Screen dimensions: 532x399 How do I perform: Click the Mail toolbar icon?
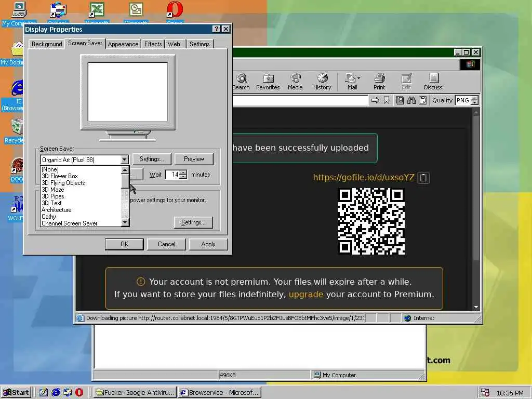[x=352, y=82]
